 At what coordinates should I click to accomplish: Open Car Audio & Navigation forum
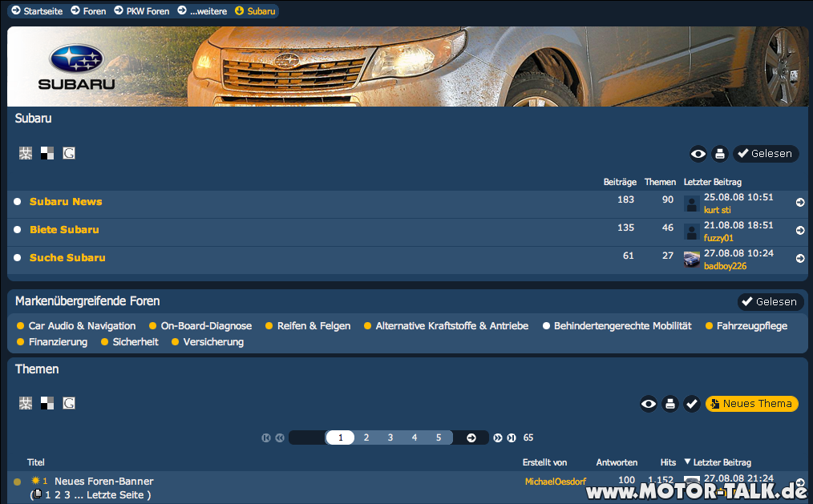point(82,326)
